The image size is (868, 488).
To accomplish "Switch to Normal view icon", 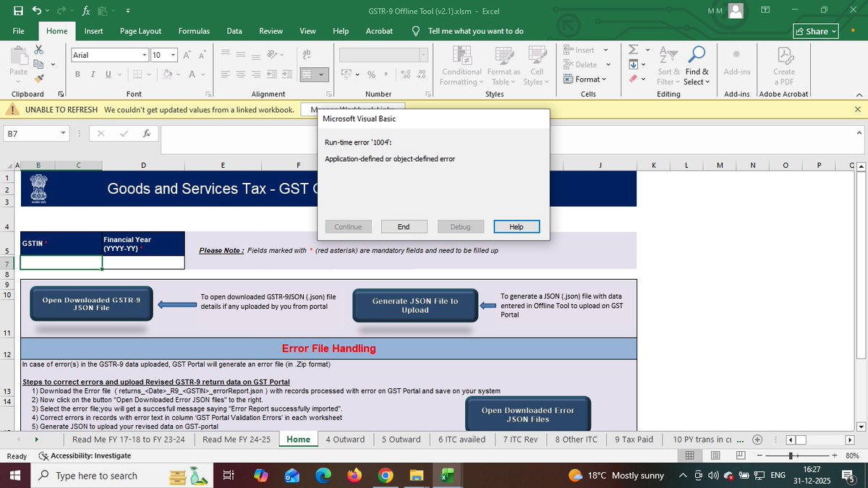I will (689, 455).
